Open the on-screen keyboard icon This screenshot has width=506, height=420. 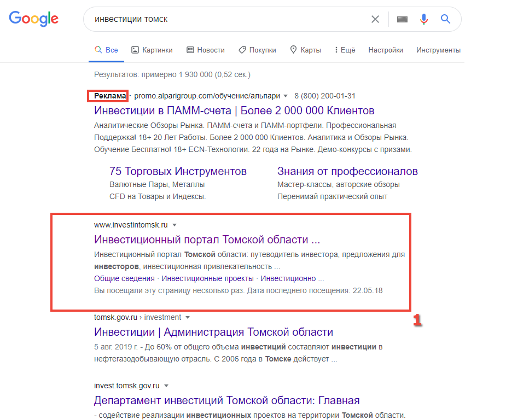pyautogui.click(x=402, y=19)
